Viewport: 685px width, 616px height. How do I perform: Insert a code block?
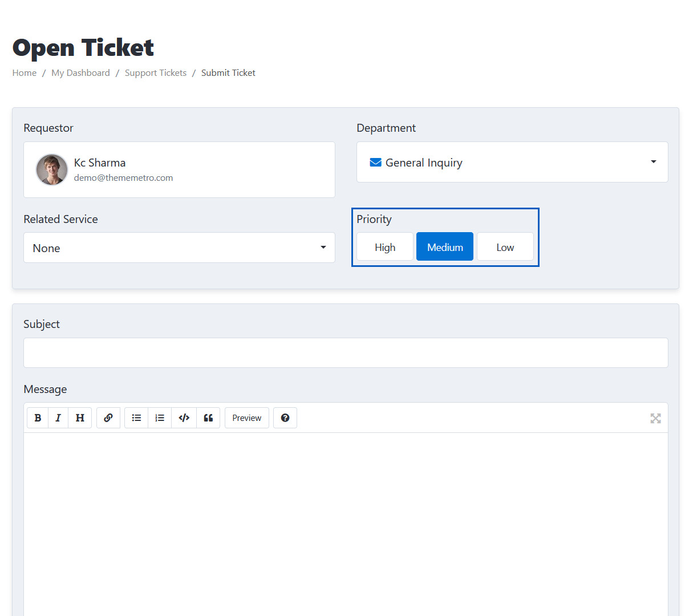pyautogui.click(x=184, y=418)
